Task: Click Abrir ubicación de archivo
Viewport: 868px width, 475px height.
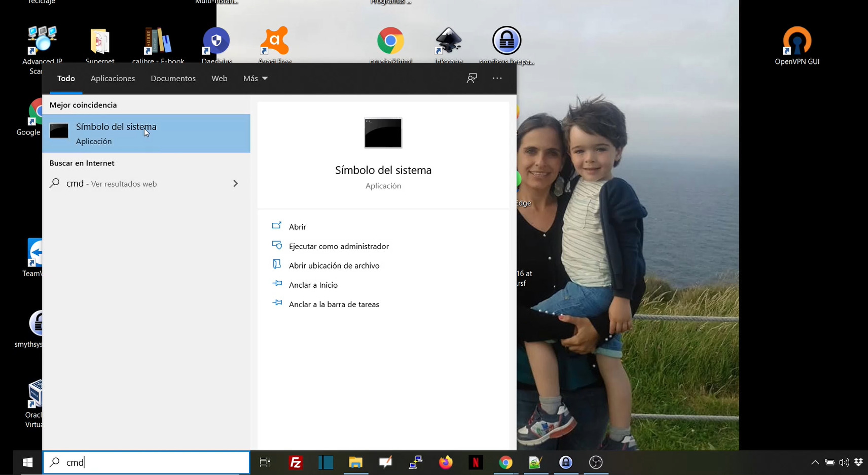Action: coord(334,265)
